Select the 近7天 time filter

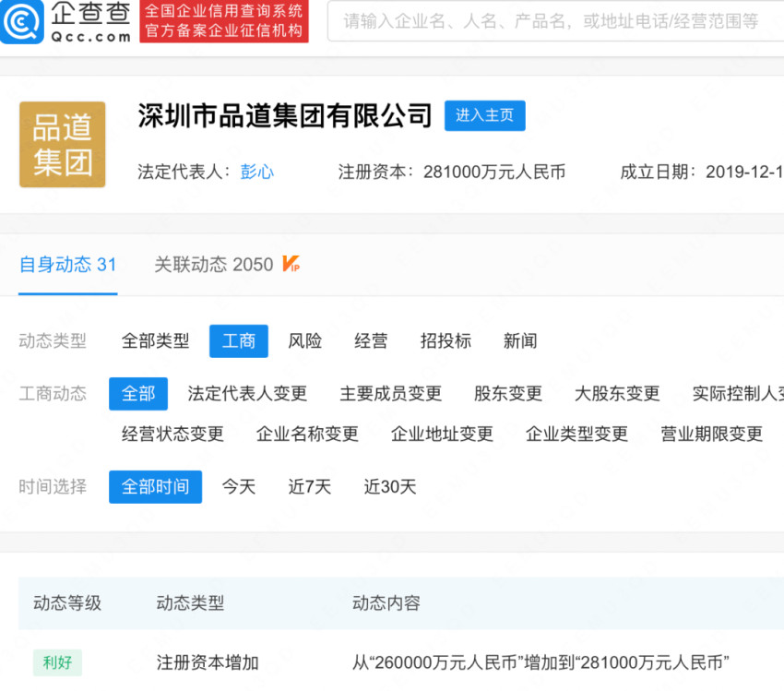[x=308, y=486]
